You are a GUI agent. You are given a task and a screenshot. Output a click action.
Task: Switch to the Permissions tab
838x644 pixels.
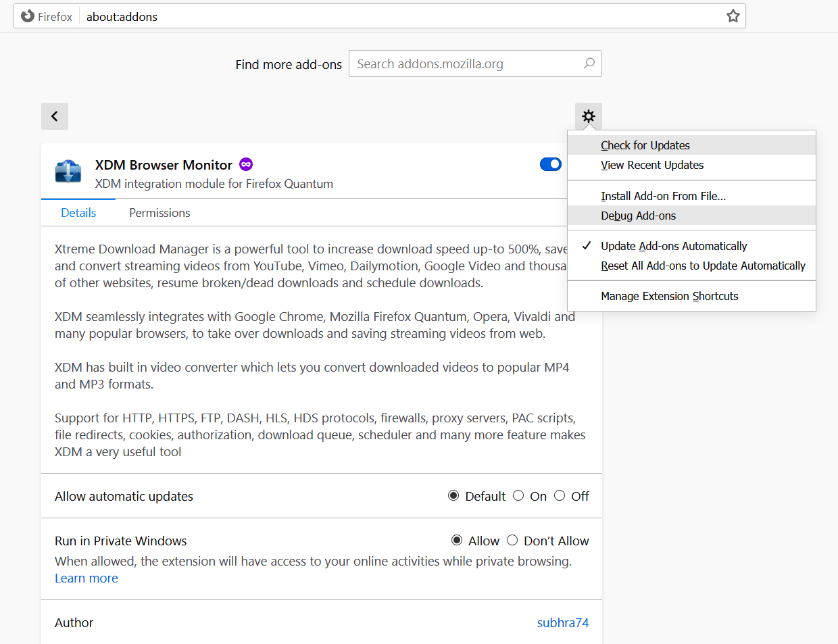(x=159, y=212)
